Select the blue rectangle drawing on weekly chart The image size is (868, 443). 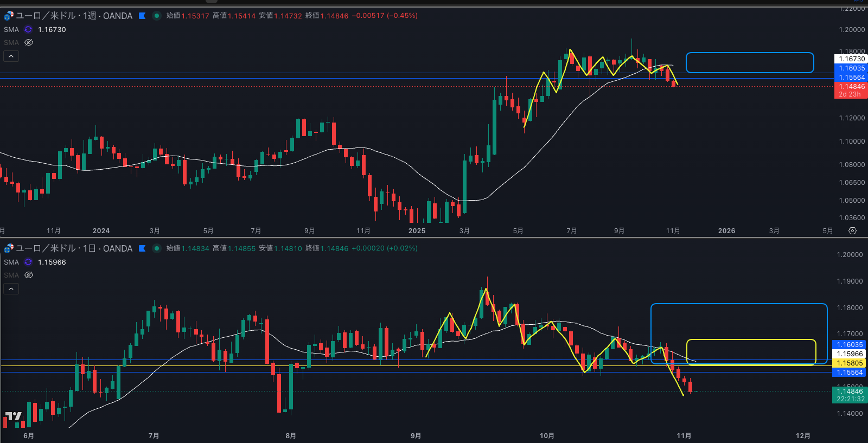[749, 53]
